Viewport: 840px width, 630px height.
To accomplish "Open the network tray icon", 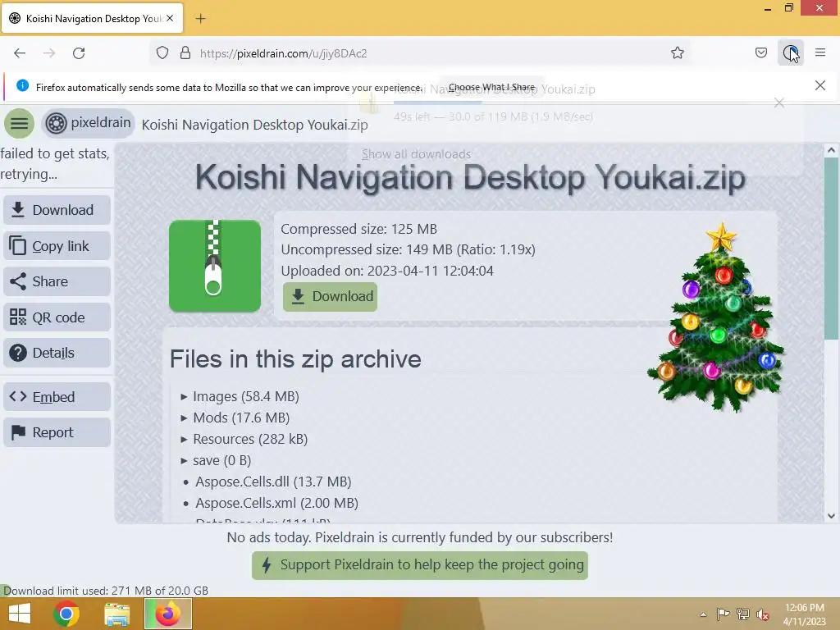I will 743,614.
